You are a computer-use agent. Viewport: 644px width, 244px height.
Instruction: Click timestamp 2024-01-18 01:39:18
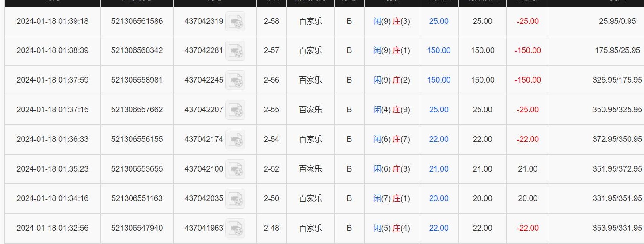point(53,21)
